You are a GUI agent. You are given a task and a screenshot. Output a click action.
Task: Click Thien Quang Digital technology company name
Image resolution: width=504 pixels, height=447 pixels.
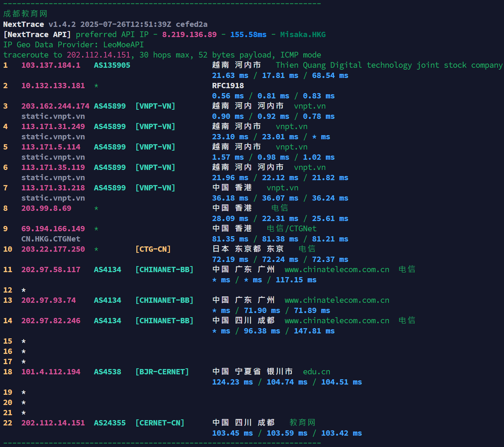[389, 65]
